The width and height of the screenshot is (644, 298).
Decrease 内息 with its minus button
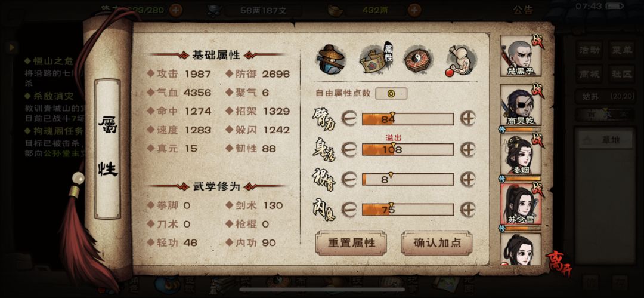349,210
